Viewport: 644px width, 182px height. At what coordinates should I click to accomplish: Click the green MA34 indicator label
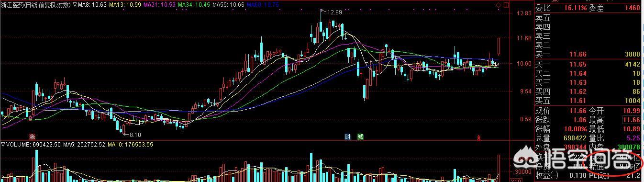click(194, 5)
